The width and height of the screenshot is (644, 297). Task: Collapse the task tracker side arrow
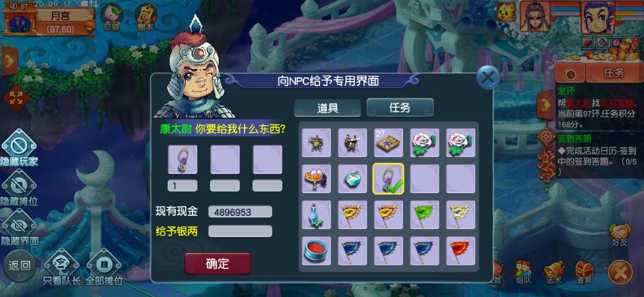547,106
